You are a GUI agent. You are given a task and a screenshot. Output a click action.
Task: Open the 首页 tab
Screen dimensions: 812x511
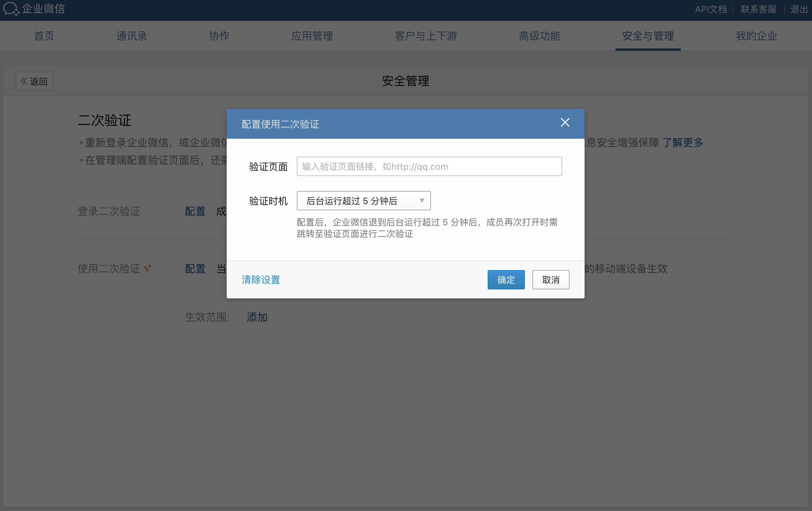(44, 36)
